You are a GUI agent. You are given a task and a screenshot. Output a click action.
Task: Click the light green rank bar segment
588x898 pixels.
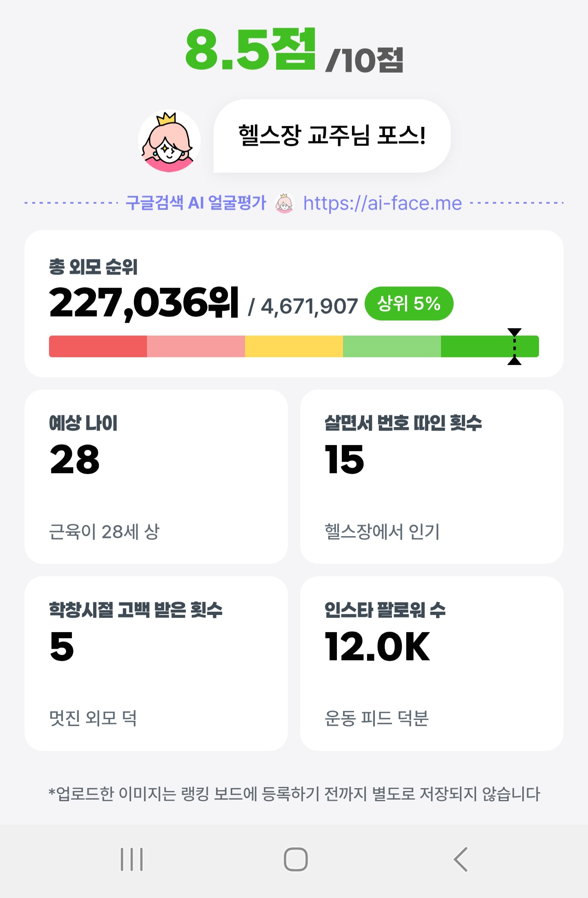[x=392, y=346]
